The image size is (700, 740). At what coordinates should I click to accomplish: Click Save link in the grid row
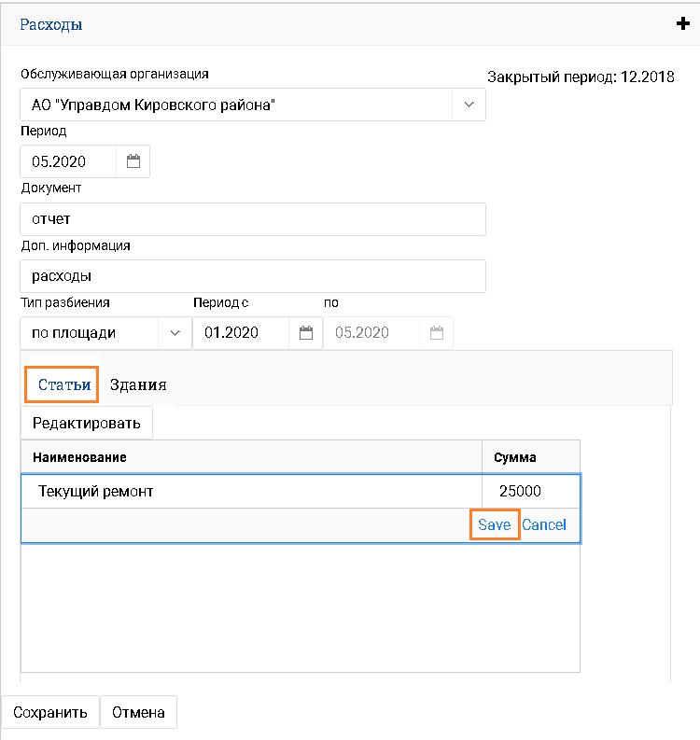point(494,524)
